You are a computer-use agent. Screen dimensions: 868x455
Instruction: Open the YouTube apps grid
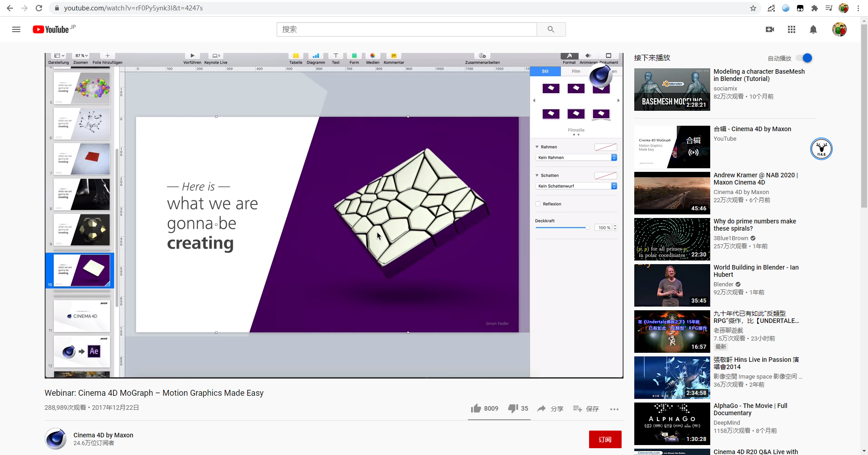(791, 29)
